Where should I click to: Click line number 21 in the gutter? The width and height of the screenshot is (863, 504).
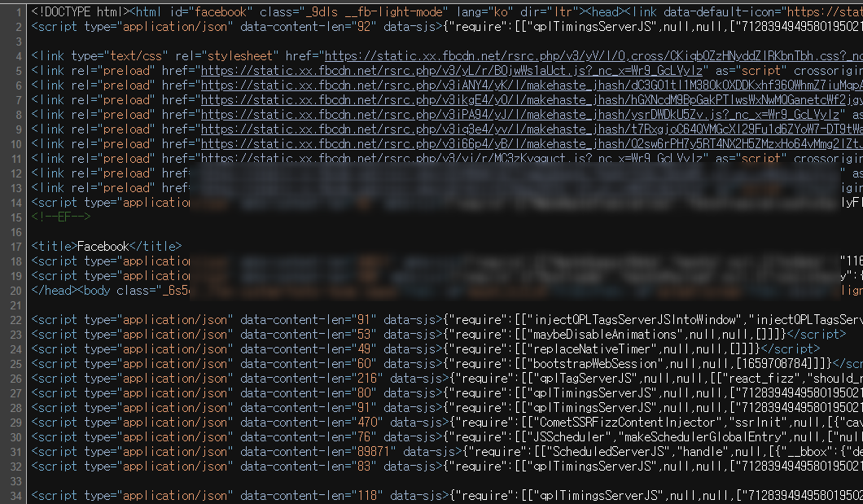16,305
